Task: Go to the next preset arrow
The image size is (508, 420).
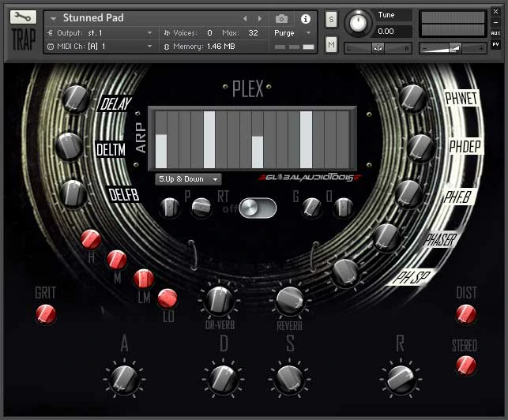Action: point(260,19)
